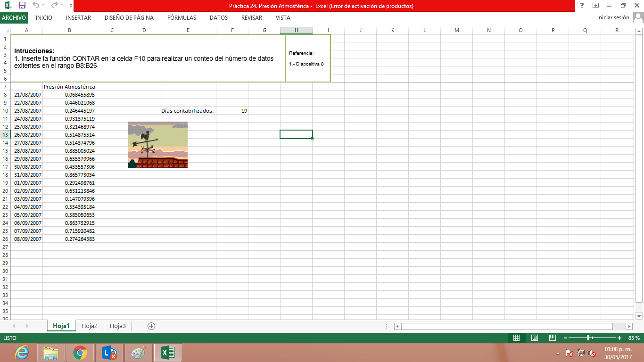Open Paint from the taskbar

(139, 353)
